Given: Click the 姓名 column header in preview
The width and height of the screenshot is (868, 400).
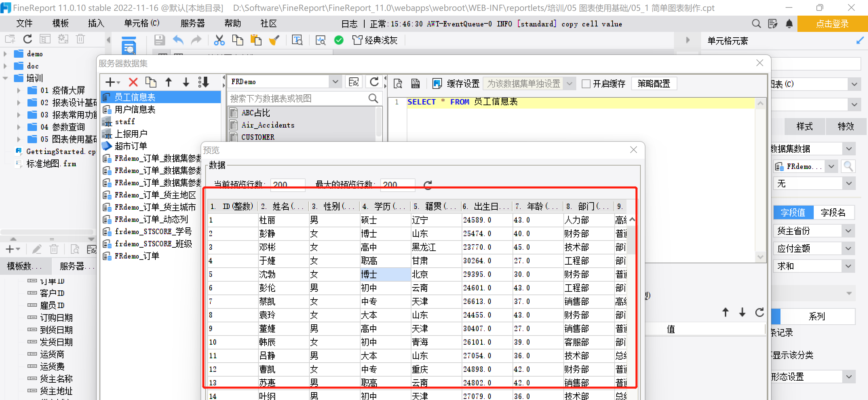Looking at the screenshot, I should pyautogui.click(x=283, y=206).
